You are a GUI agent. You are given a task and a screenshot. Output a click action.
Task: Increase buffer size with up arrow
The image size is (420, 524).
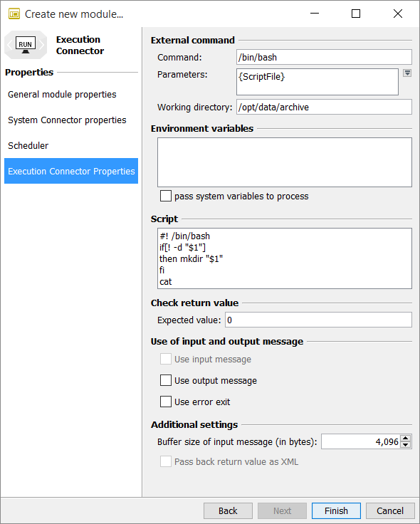point(406,439)
